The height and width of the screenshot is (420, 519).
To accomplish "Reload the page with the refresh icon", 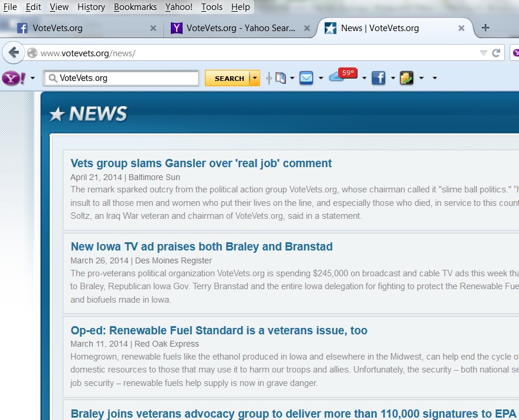I will pyautogui.click(x=496, y=53).
